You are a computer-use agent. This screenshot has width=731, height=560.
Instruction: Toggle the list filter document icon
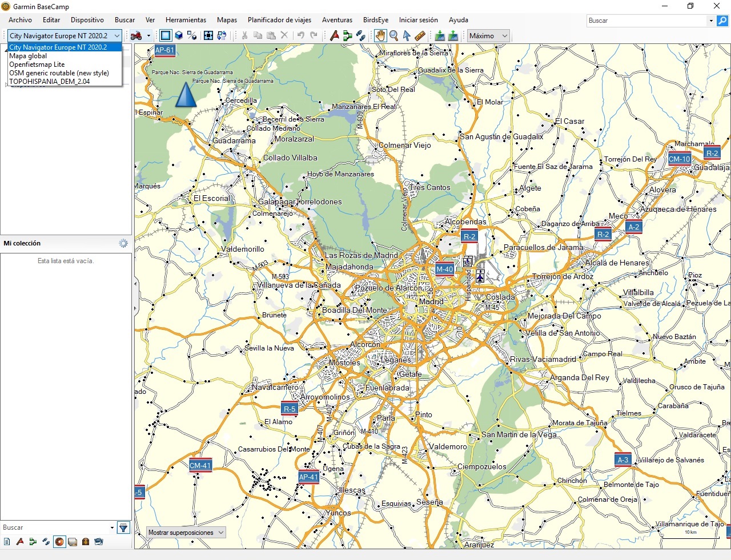click(x=7, y=542)
